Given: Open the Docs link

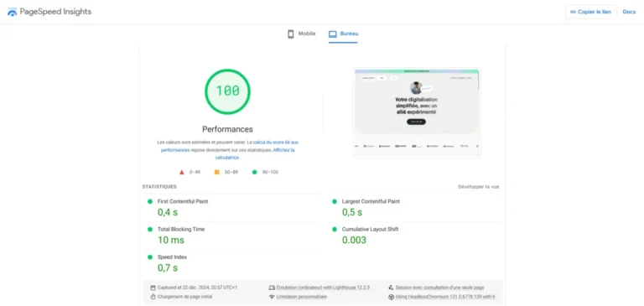Looking at the screenshot, I should point(629,12).
